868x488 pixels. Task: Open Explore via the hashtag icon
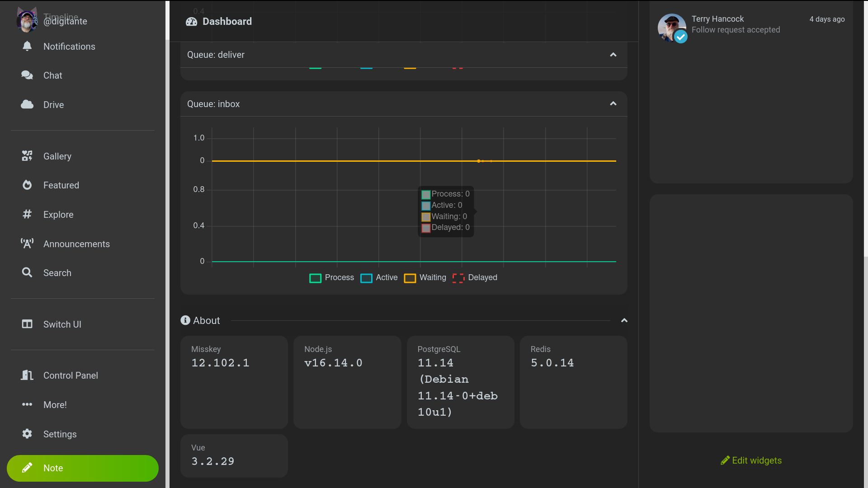point(27,214)
